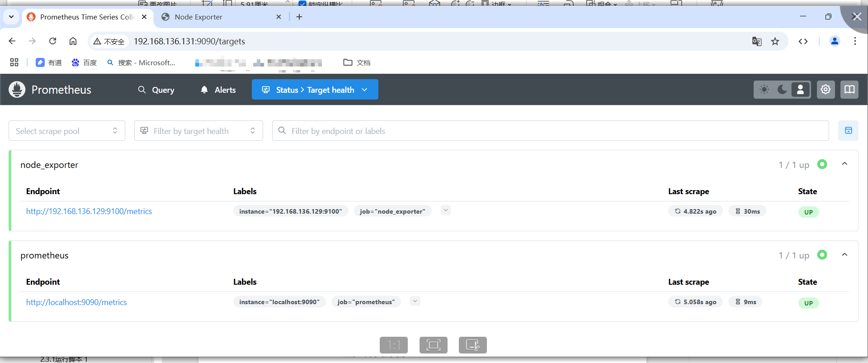This screenshot has width=868, height=363.
Task: Open browser three-dot menu
Action: point(855,41)
